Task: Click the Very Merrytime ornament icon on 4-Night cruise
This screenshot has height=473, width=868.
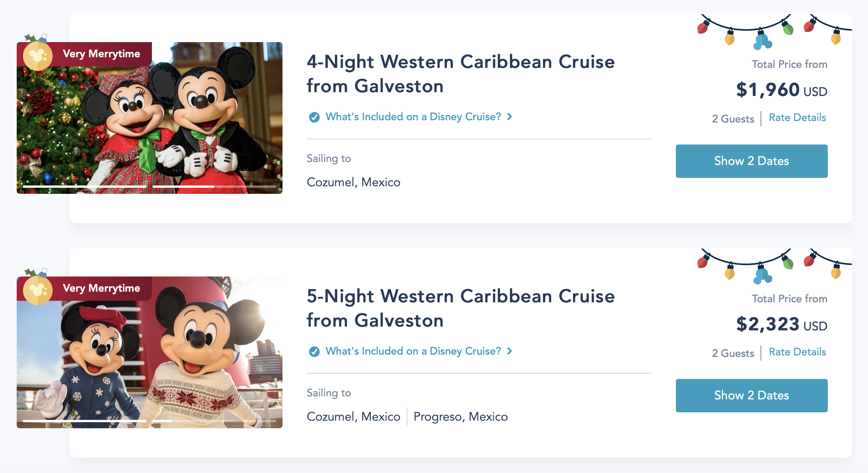Action: 37,55
